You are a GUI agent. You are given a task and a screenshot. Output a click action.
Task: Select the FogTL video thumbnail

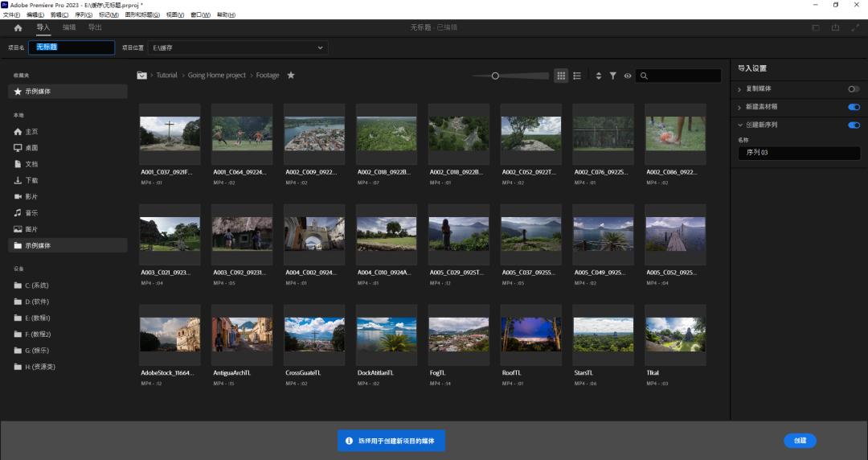458,334
